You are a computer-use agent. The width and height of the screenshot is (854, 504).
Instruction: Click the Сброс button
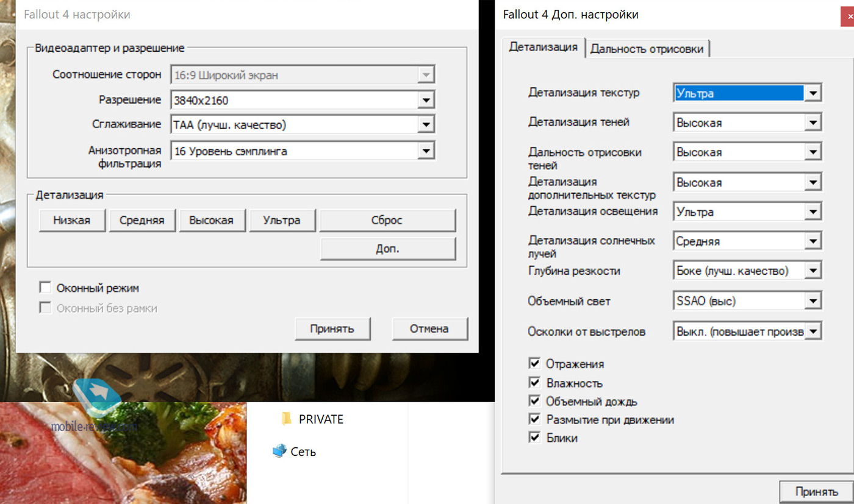pos(387,220)
